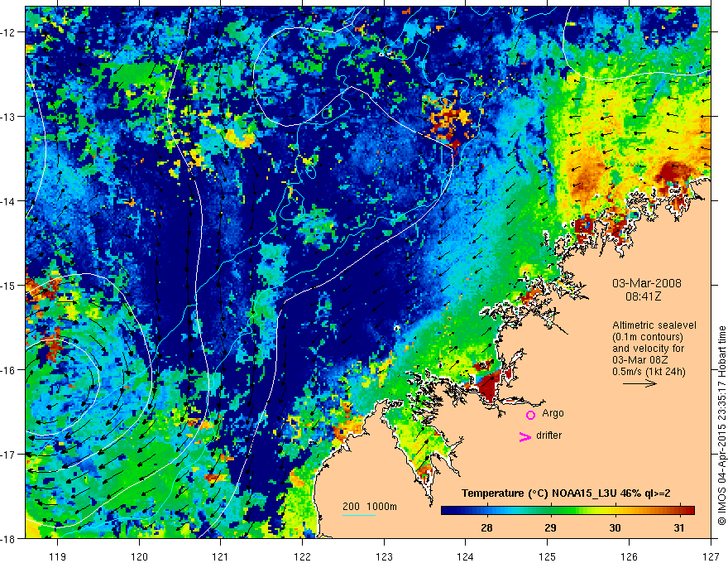Click latitude axis label '-16'
The width and height of the screenshot is (728, 563).
pos(9,370)
